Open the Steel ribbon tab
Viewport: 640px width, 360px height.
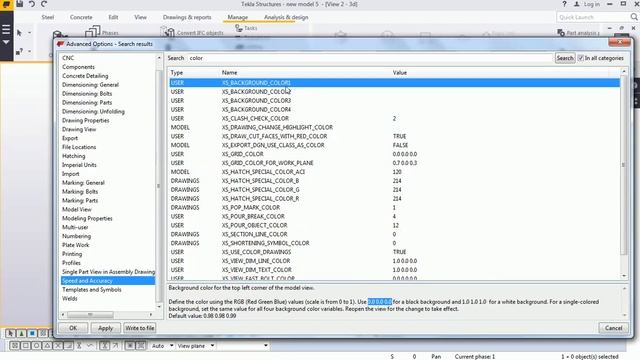coord(48,17)
